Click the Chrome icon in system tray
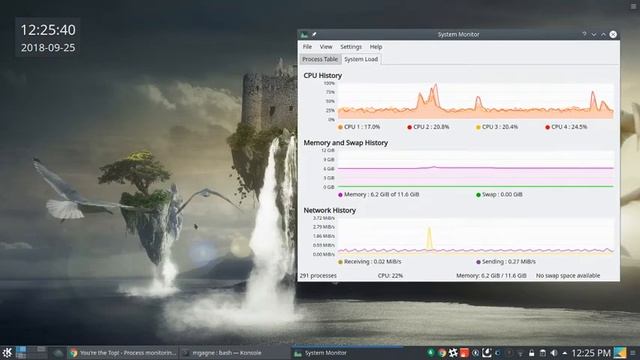Screen dimensions: 640x360 click(442, 353)
